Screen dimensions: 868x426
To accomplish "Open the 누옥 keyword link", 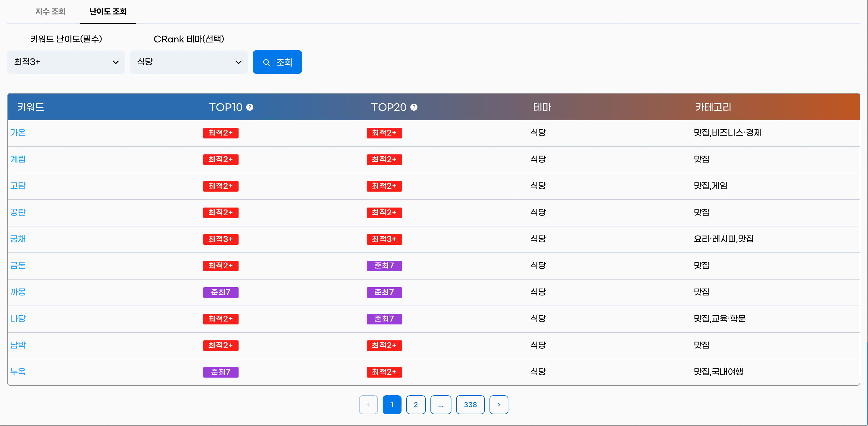I will (x=18, y=372).
